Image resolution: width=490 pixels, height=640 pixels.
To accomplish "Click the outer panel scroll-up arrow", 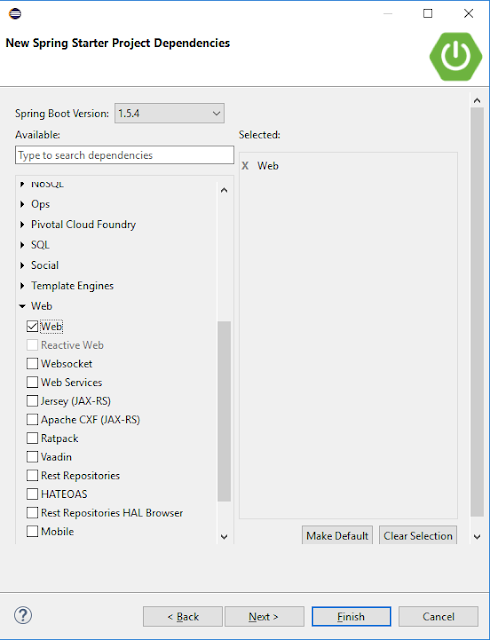I will point(477,100).
